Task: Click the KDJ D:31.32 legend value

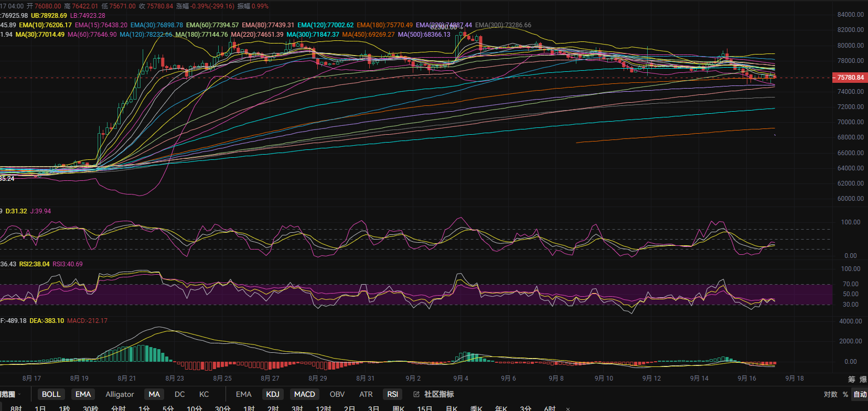Action: tap(16, 211)
